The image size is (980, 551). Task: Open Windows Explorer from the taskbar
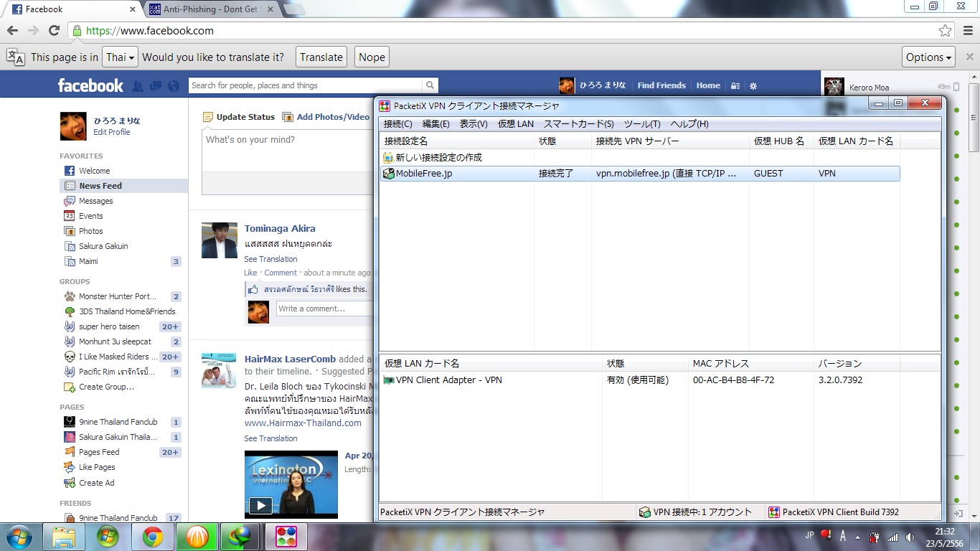(x=64, y=537)
